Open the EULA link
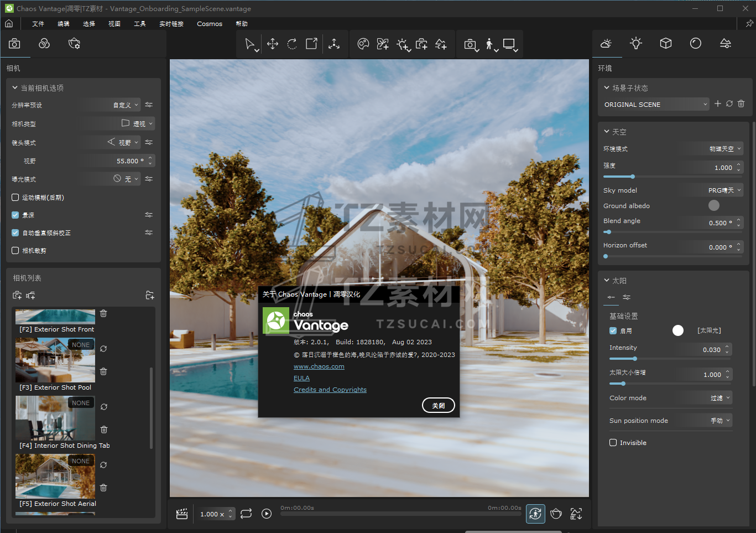The width and height of the screenshot is (756, 533). (301, 378)
